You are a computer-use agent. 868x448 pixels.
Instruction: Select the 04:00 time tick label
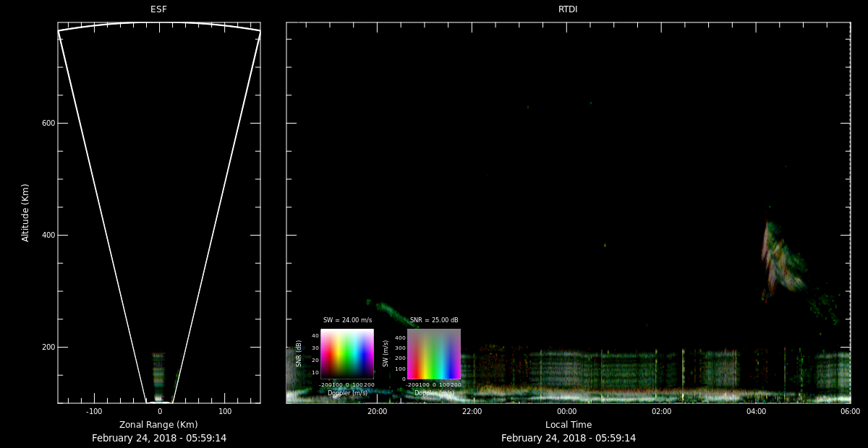coord(756,411)
